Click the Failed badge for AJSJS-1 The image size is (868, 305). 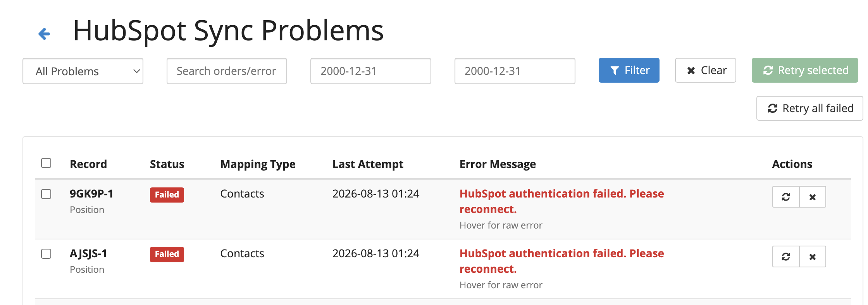(x=167, y=255)
